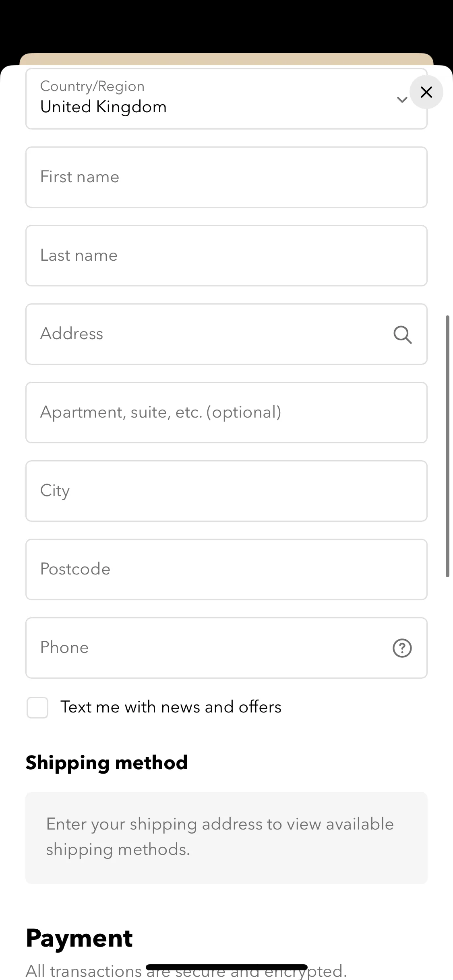The image size is (453, 980).
Task: Tap the tan card behind the sheet
Action: coord(226,59)
